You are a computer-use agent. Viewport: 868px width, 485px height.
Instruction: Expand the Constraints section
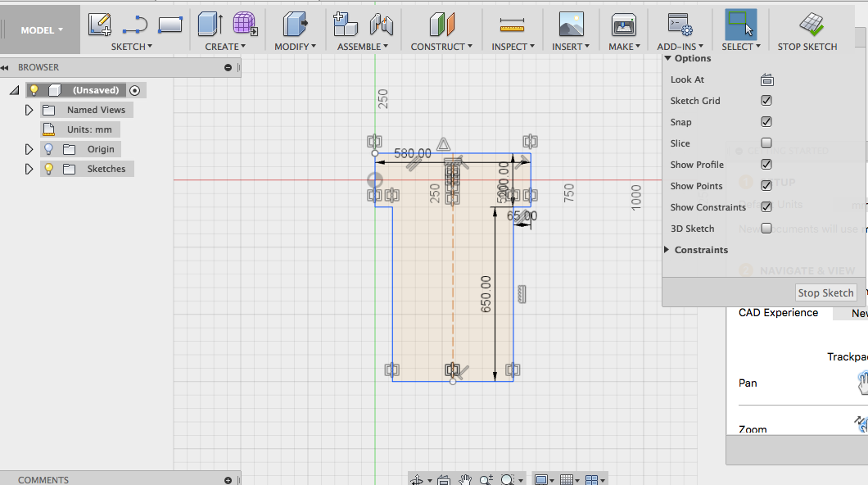tap(667, 250)
